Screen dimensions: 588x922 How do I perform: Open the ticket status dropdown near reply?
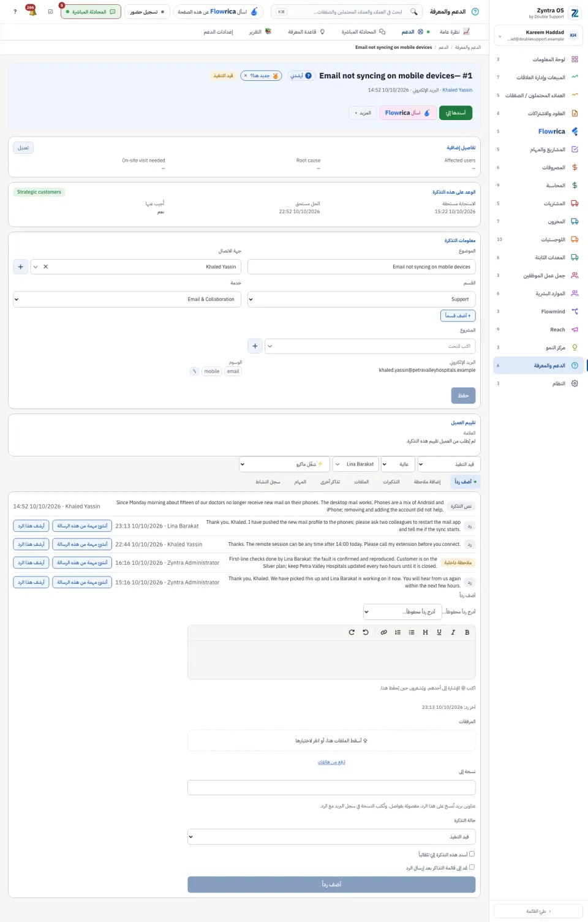(x=331, y=837)
